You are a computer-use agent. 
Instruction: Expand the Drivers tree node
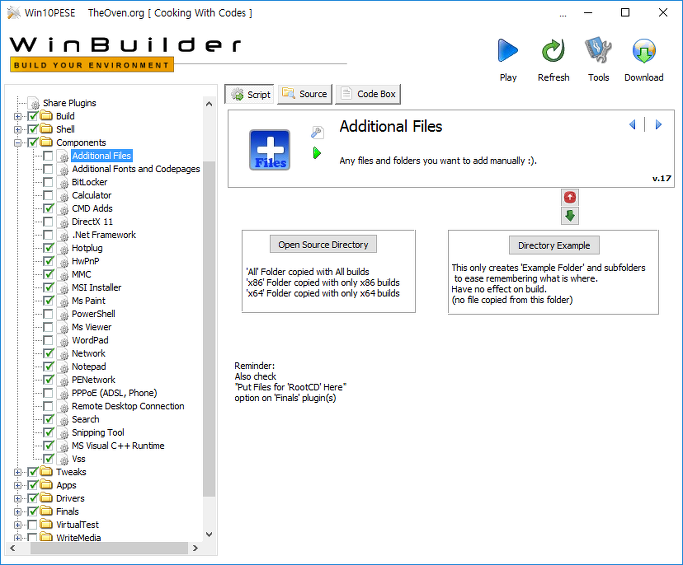(18, 498)
